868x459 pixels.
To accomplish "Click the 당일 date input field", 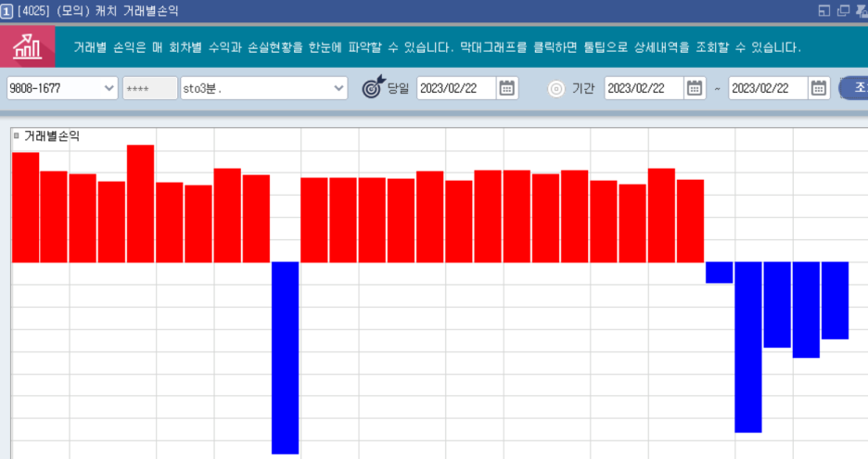I will (456, 88).
